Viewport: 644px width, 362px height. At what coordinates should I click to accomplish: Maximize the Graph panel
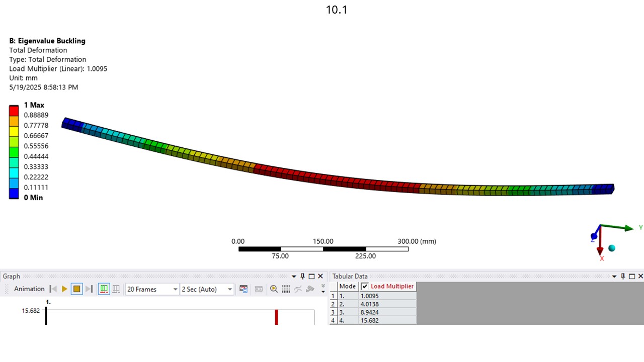pyautogui.click(x=311, y=277)
